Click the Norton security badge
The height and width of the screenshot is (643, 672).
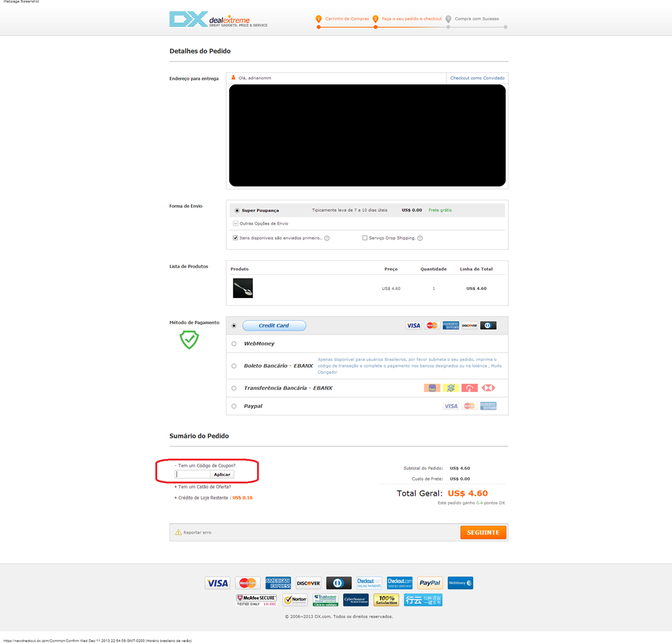tap(295, 600)
